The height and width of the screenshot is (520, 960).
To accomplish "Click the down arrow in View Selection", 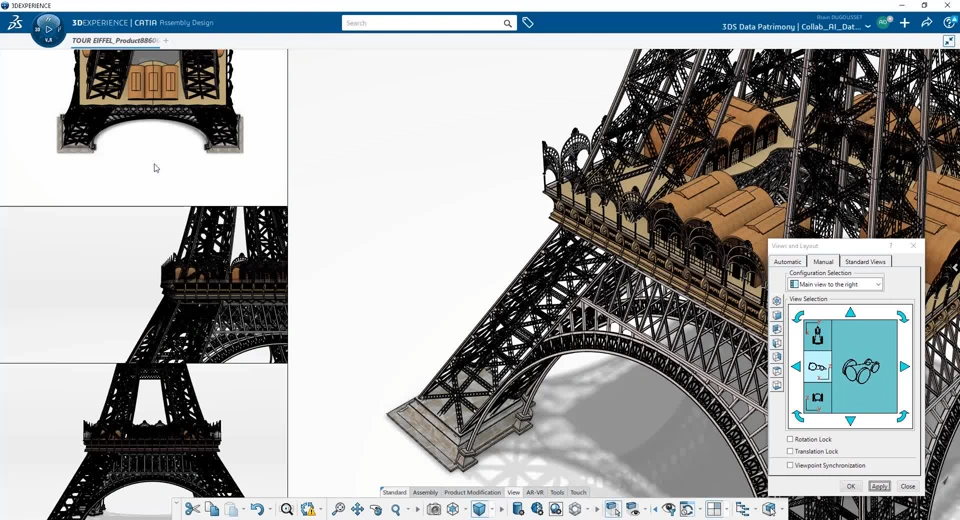I will point(850,420).
